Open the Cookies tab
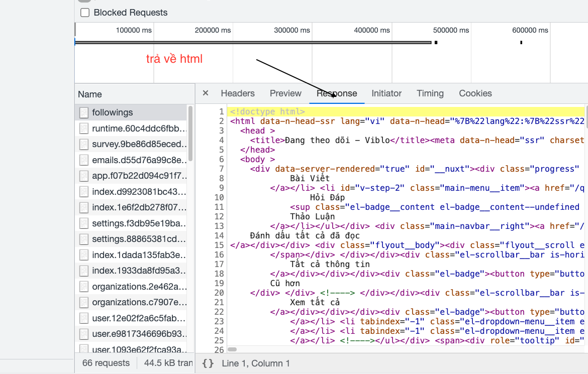Image resolution: width=588 pixels, height=374 pixels. click(475, 93)
